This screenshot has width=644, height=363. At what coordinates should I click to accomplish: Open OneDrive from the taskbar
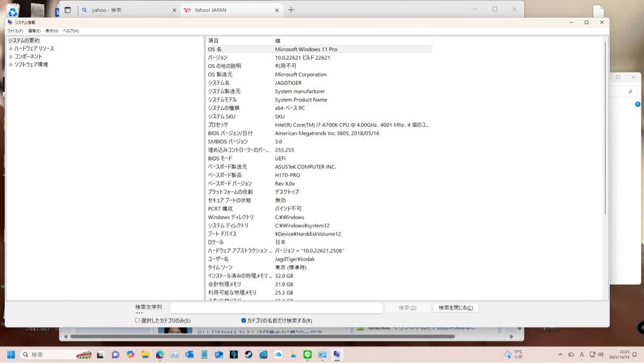tap(278, 355)
